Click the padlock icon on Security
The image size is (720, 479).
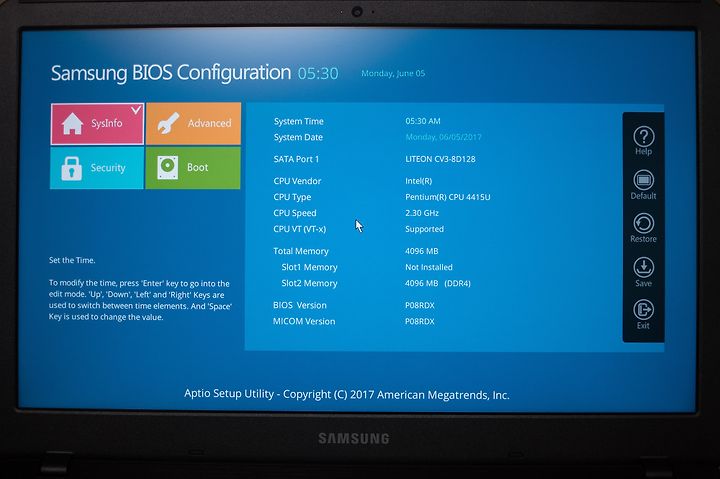pos(72,168)
